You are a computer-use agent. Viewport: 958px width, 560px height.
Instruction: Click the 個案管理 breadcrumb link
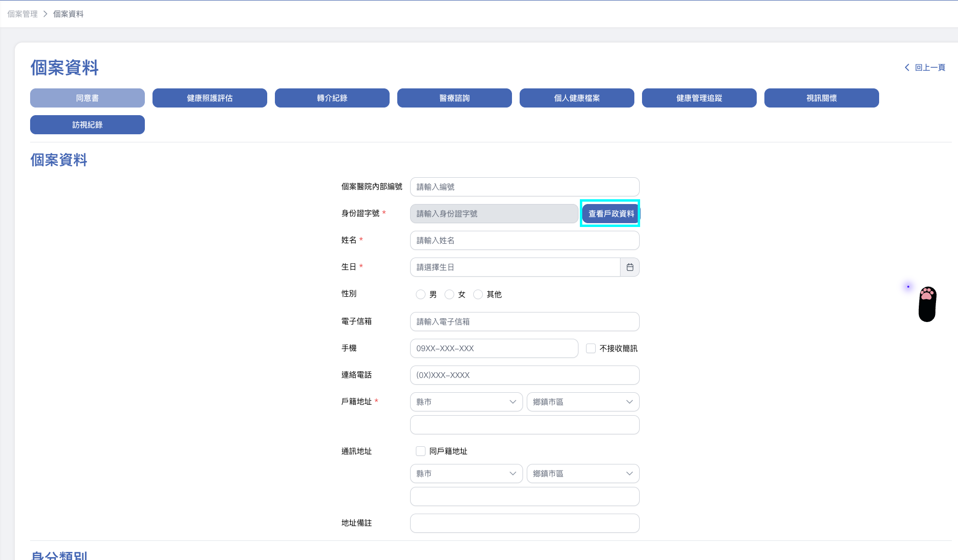point(22,14)
